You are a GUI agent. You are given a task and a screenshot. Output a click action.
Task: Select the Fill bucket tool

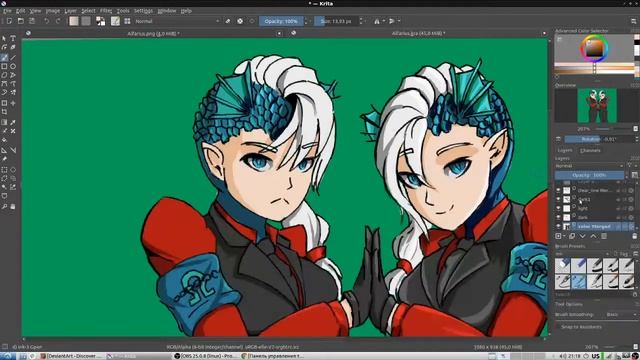pos(4,140)
